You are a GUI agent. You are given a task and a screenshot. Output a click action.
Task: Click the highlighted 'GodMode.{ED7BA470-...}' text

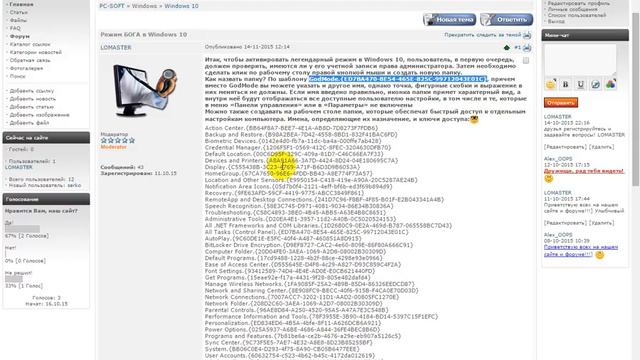tap(398, 79)
